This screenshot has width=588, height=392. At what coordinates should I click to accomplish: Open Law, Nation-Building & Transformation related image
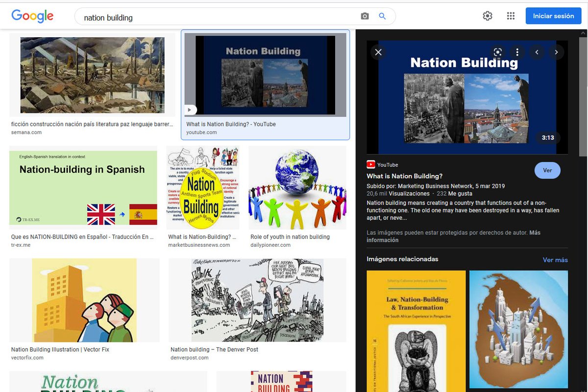pyautogui.click(x=416, y=331)
